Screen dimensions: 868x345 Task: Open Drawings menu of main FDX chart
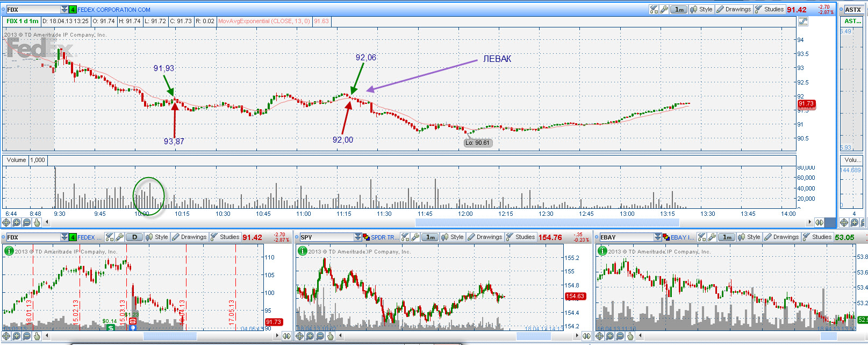(x=734, y=9)
